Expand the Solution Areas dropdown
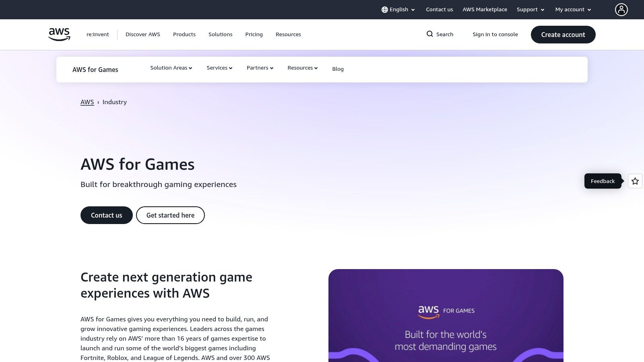Image resolution: width=644 pixels, height=362 pixels. tap(171, 68)
